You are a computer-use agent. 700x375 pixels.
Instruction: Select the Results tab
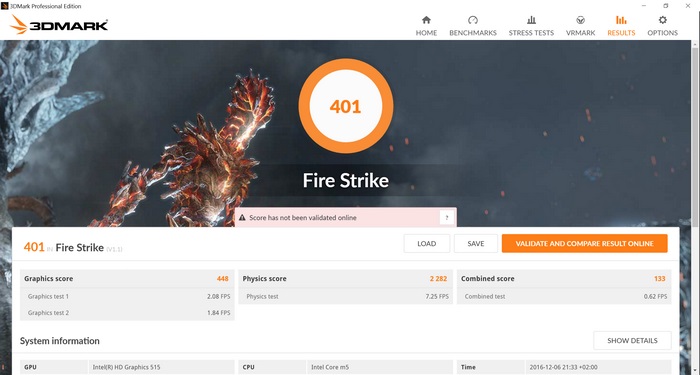pos(621,26)
